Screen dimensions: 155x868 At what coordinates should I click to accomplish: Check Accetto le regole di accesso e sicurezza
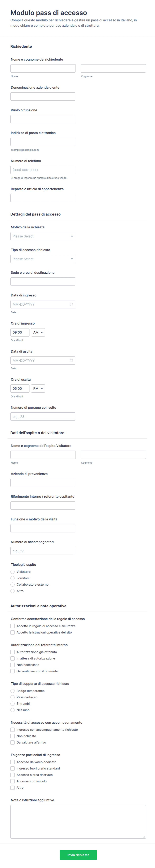click(x=12, y=626)
